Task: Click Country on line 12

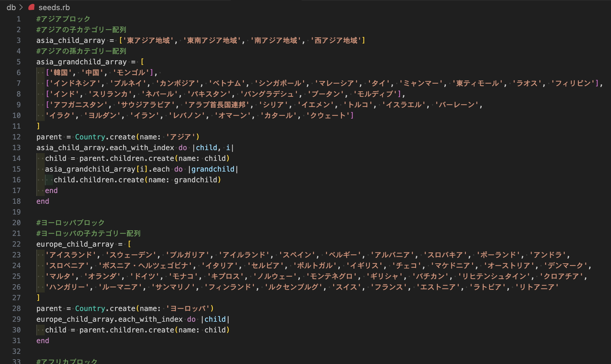Action: [x=90, y=137]
